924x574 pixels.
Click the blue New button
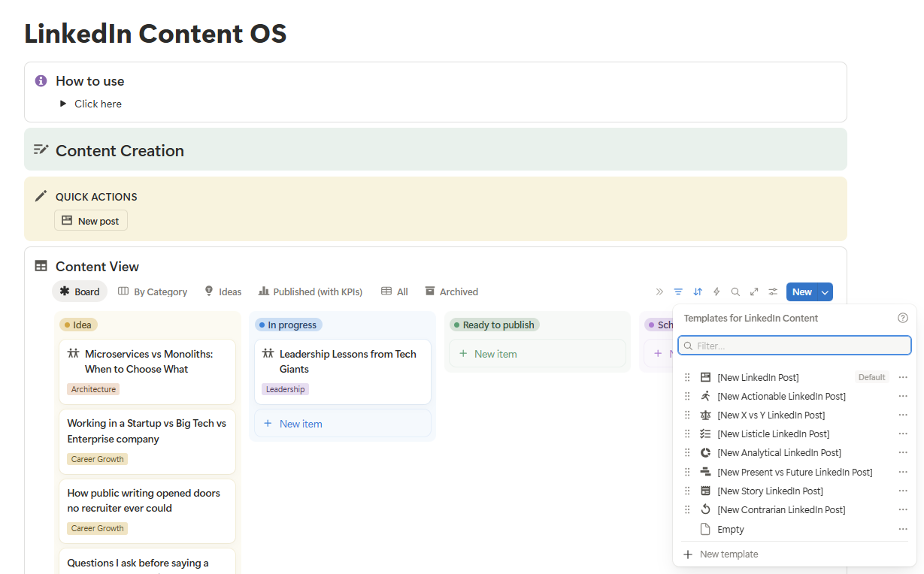click(801, 292)
